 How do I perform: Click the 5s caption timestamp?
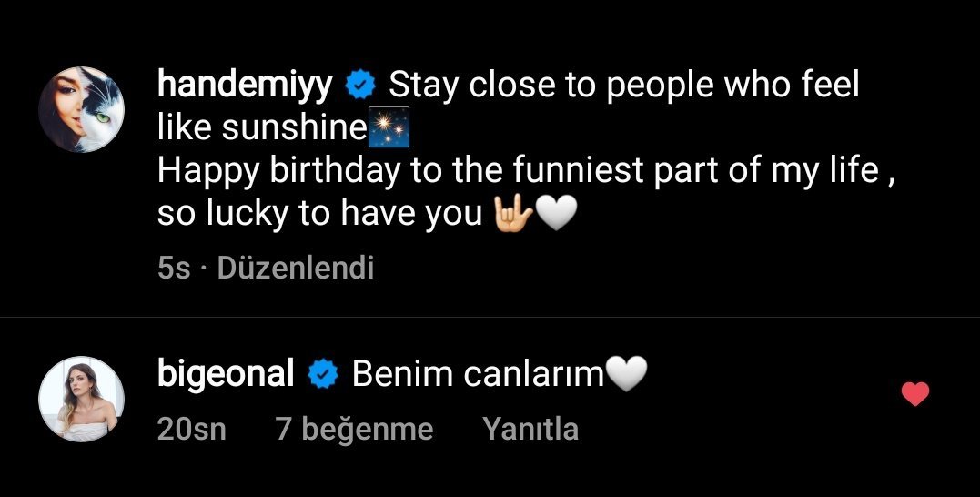click(173, 269)
